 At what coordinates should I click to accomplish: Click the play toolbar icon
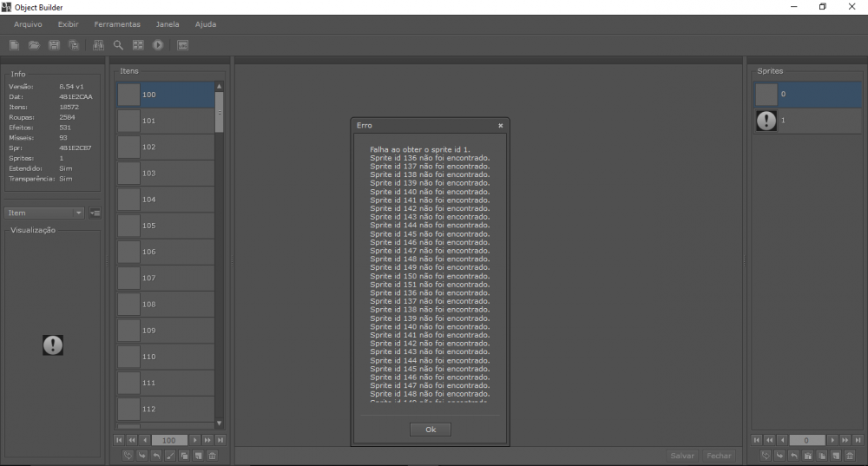click(x=158, y=45)
